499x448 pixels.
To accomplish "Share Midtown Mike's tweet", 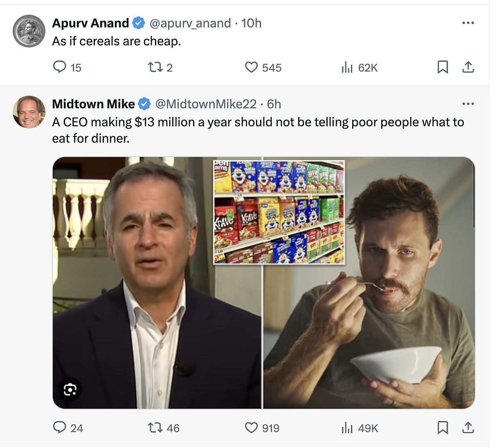I will coord(468,428).
